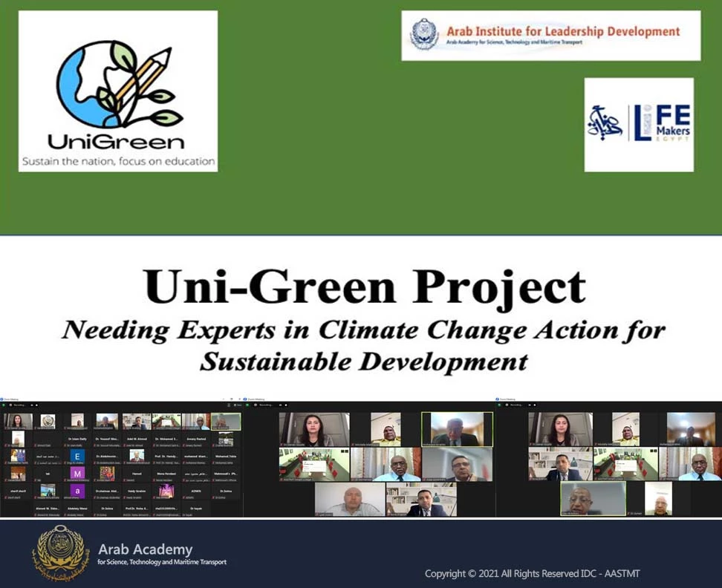Select the 'Abdelaty Manei' participant tile

pos(77,509)
